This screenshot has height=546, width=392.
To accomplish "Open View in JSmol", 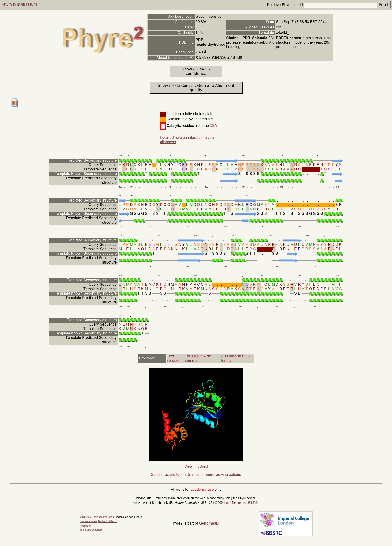I will click(x=196, y=466).
